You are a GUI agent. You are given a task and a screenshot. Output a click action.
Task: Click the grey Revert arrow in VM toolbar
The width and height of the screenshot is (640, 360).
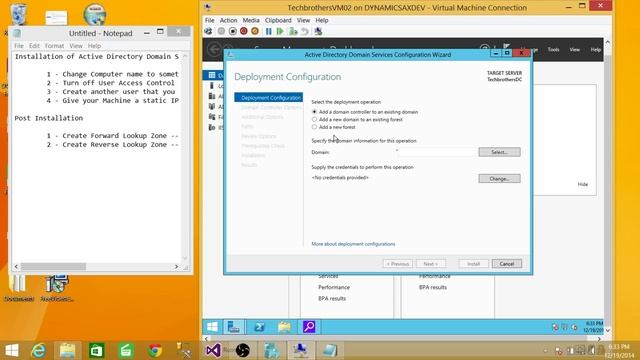[x=304, y=31]
